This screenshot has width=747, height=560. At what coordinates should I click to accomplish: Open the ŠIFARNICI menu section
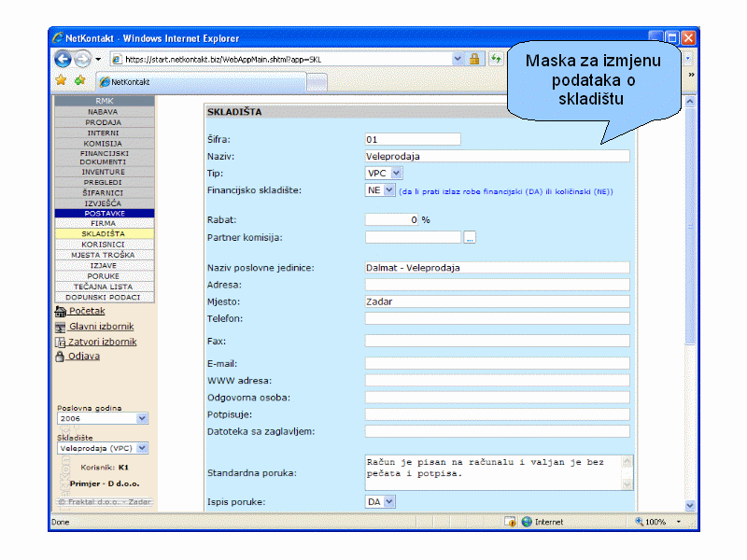coord(105,193)
